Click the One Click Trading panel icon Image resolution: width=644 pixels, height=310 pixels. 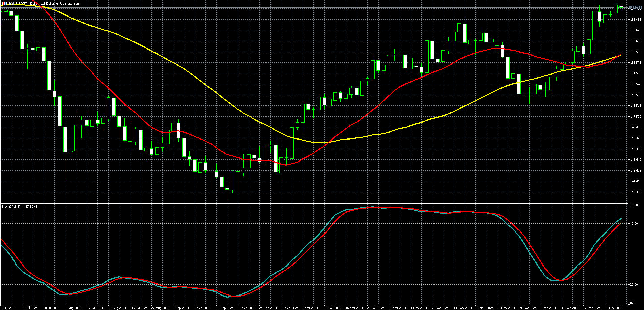4,3
